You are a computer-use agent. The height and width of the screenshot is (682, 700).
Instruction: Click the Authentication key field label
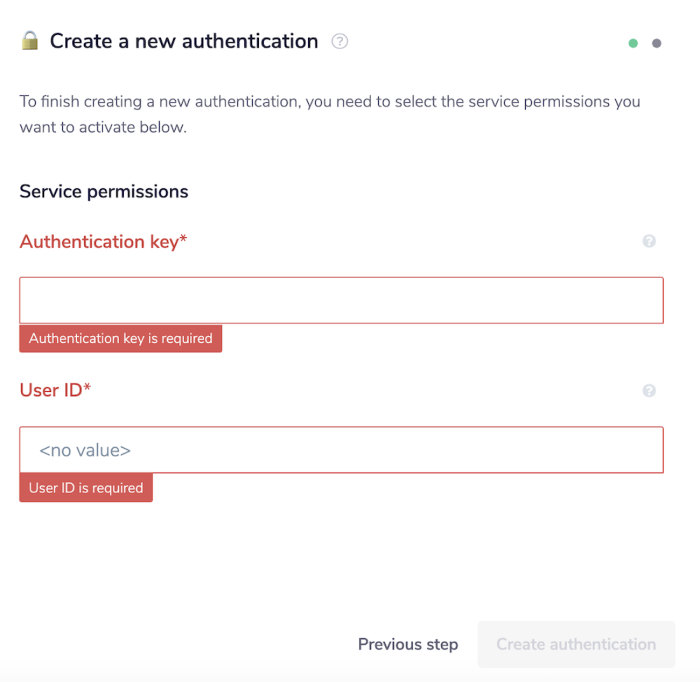tap(98, 241)
